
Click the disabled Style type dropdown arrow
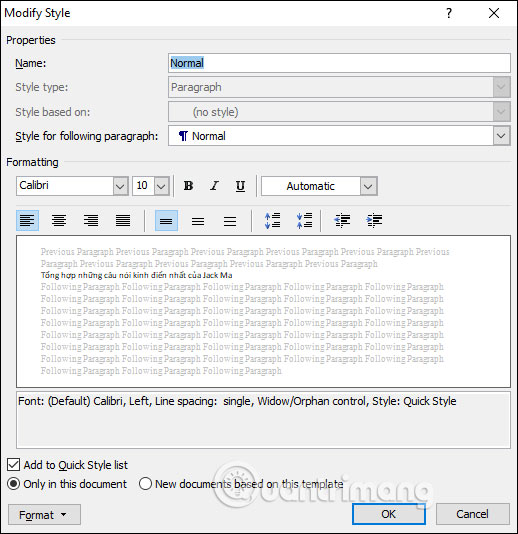tap(501, 87)
